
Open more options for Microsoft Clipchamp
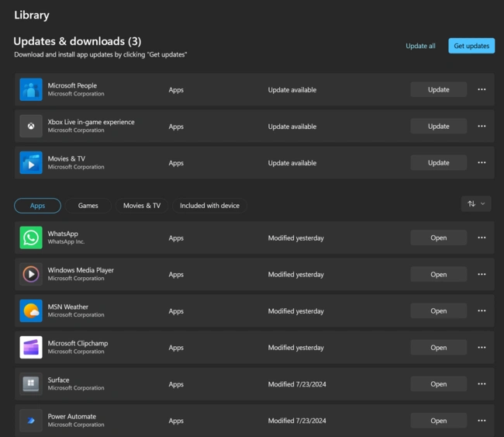(482, 347)
